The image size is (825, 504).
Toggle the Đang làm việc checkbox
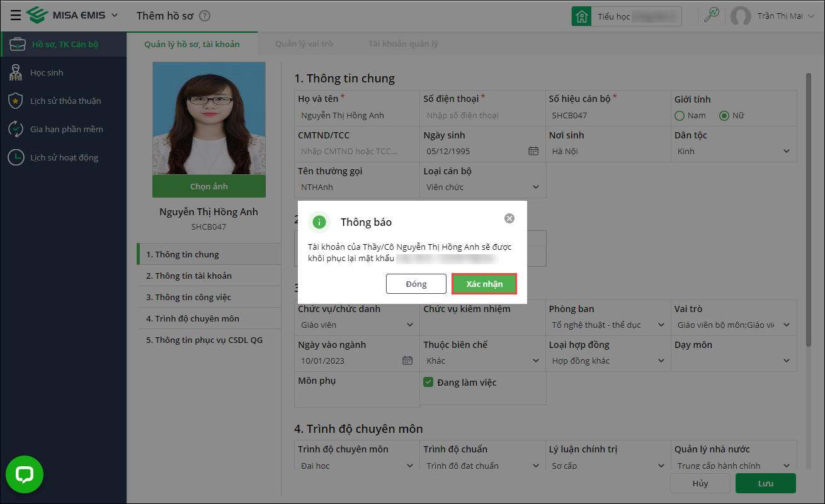428,382
